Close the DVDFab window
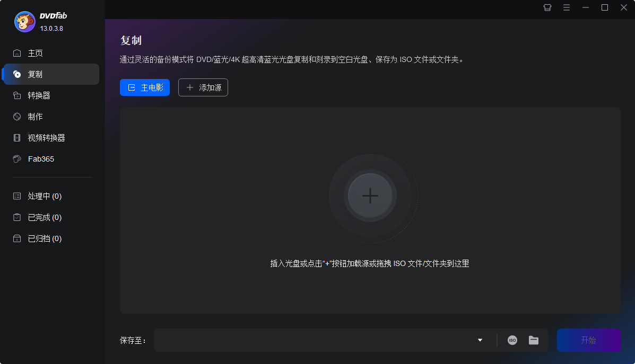This screenshot has width=635, height=364. (624, 8)
